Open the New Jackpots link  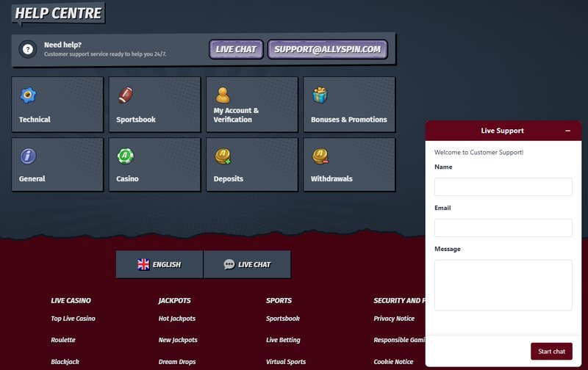178,340
